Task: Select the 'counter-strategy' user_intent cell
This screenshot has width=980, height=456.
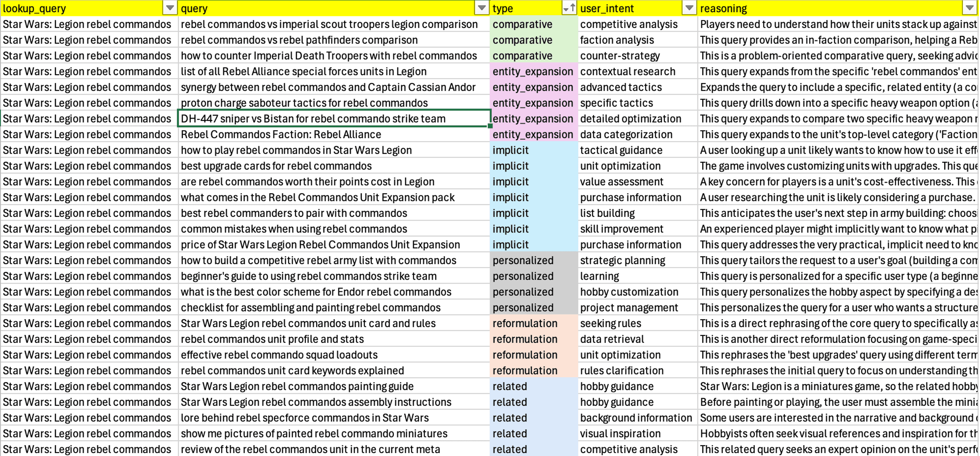Action: pyautogui.click(x=638, y=56)
